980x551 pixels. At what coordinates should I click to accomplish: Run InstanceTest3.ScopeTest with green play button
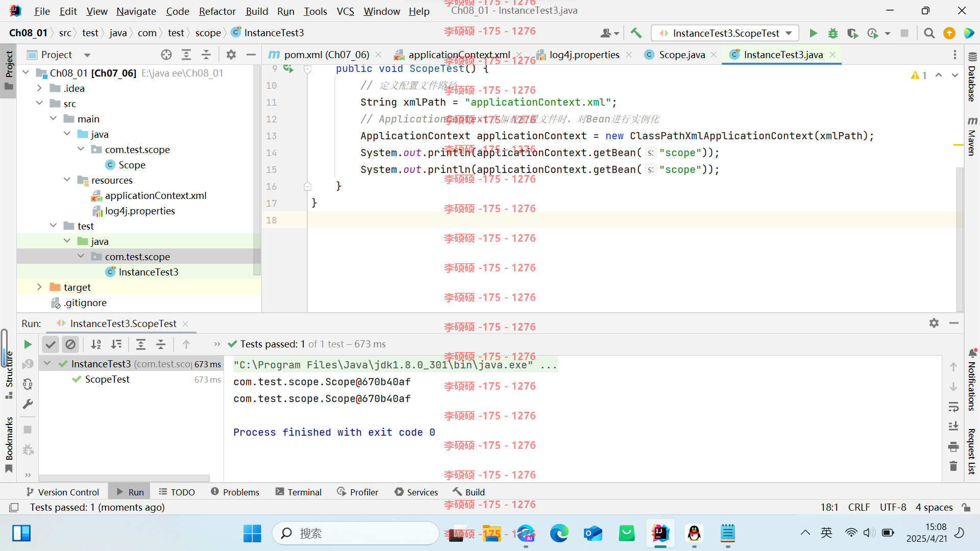coord(813,33)
